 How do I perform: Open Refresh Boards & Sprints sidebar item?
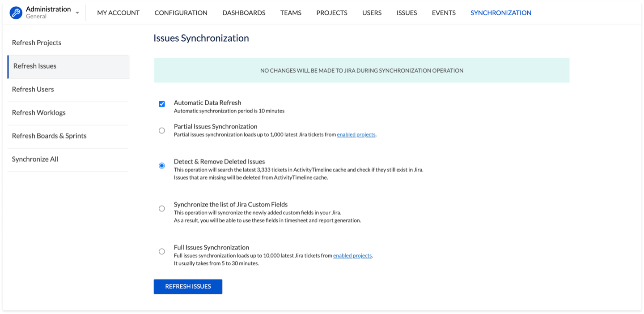click(x=49, y=136)
